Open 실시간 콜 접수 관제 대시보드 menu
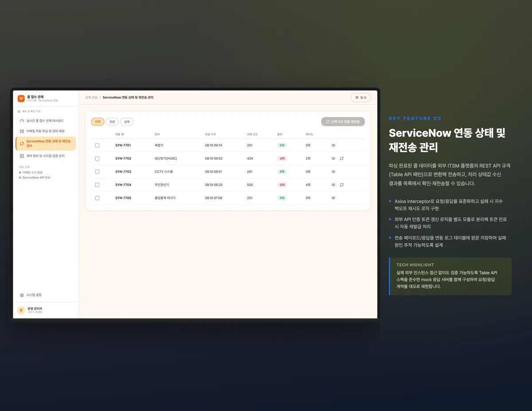Viewport: 532px width, 411px height. [46, 121]
